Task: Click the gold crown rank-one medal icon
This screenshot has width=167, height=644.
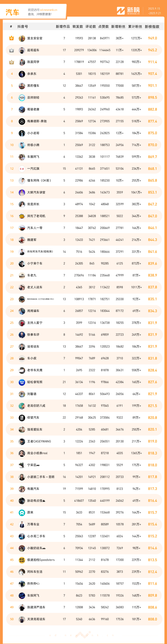Action: 11,38
